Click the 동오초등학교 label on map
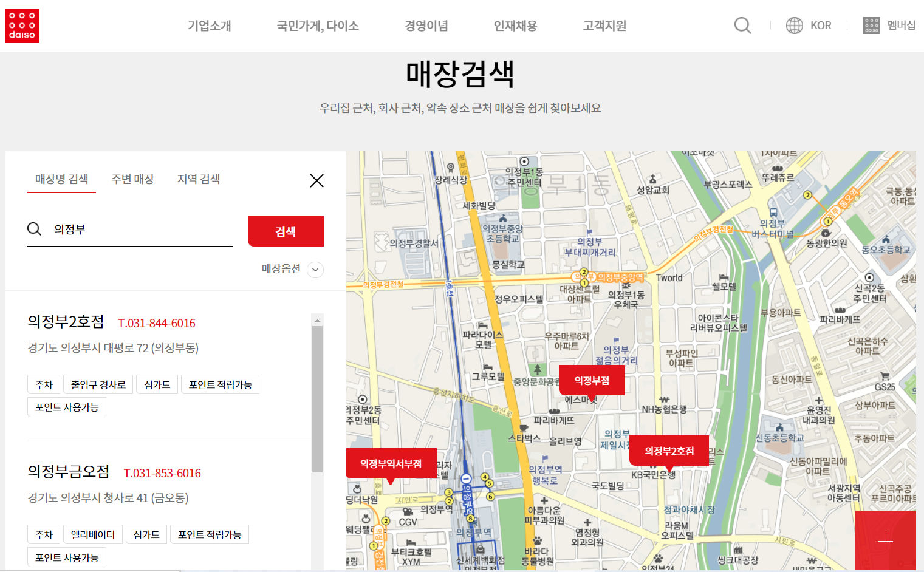The width and height of the screenshot is (924, 572). (x=886, y=250)
